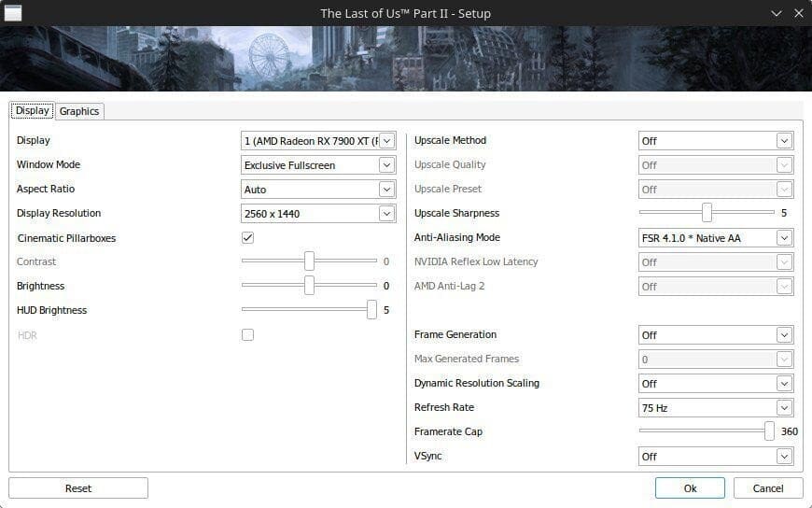Screen dimensions: 812x508
Task: Expand the Anti-Aliasing Mode dropdown
Action: [x=716, y=238]
